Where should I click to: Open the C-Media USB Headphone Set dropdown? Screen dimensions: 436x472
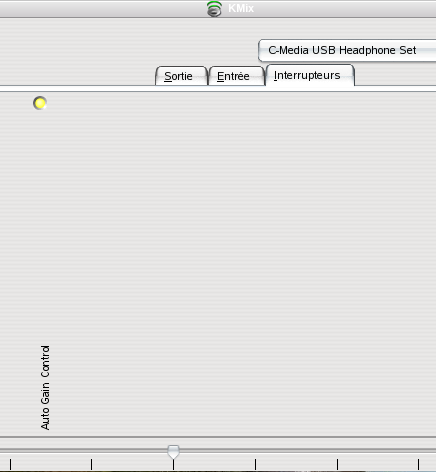[347, 50]
